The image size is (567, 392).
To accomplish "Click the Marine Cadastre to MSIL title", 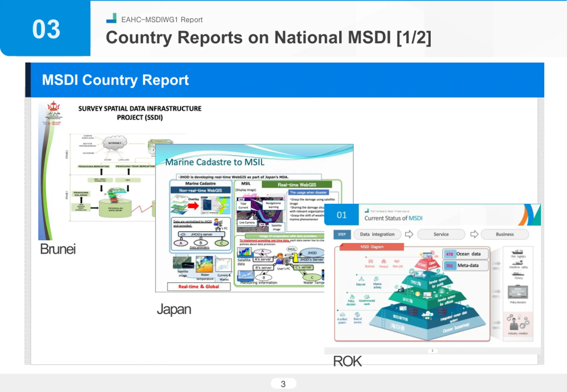I will [215, 162].
